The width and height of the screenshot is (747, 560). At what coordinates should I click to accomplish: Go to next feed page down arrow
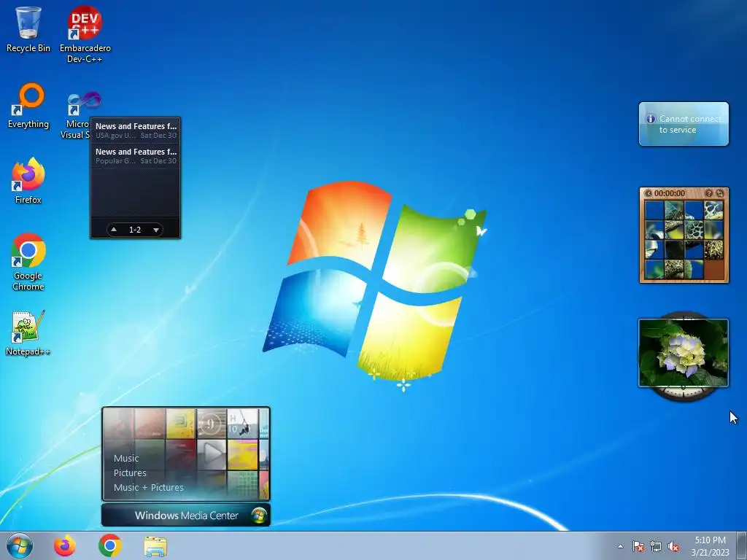pyautogui.click(x=156, y=230)
